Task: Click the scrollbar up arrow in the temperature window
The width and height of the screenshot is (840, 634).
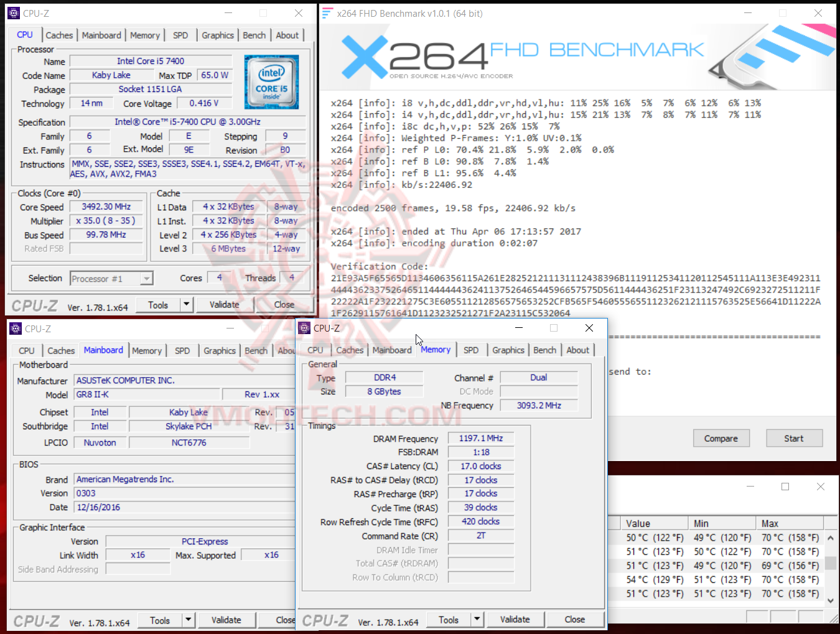Action: pyautogui.click(x=831, y=538)
